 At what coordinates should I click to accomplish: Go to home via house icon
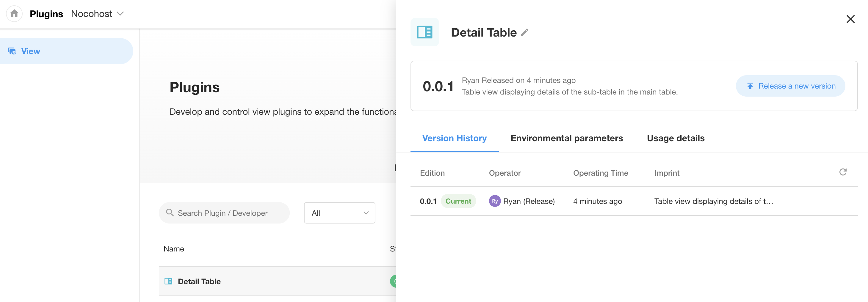coord(14,13)
